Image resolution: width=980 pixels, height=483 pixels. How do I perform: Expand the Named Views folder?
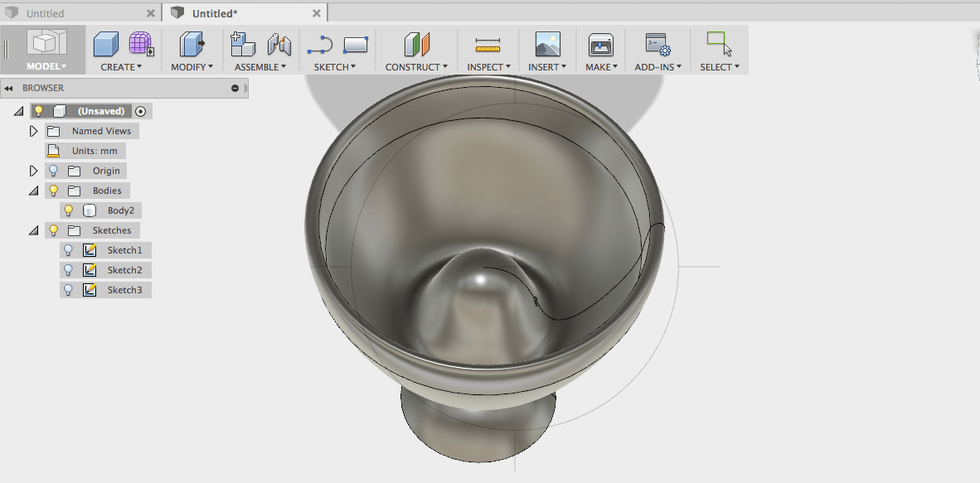(34, 131)
